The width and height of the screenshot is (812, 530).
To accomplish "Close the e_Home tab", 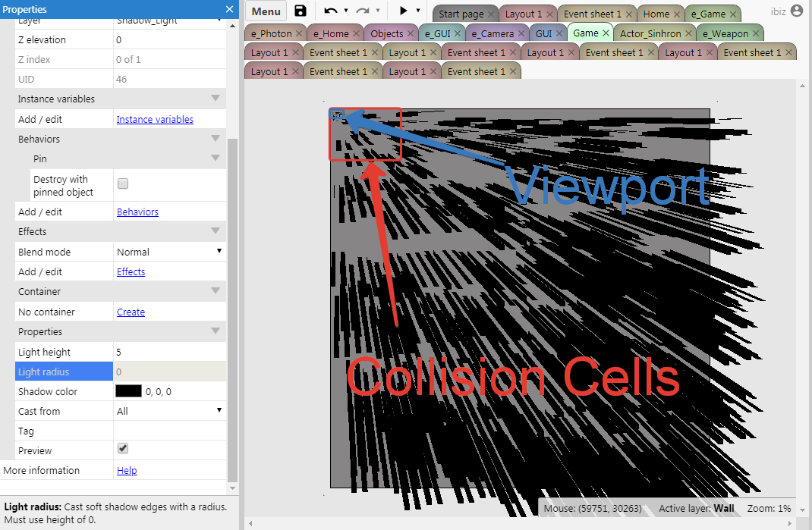I will (356, 33).
